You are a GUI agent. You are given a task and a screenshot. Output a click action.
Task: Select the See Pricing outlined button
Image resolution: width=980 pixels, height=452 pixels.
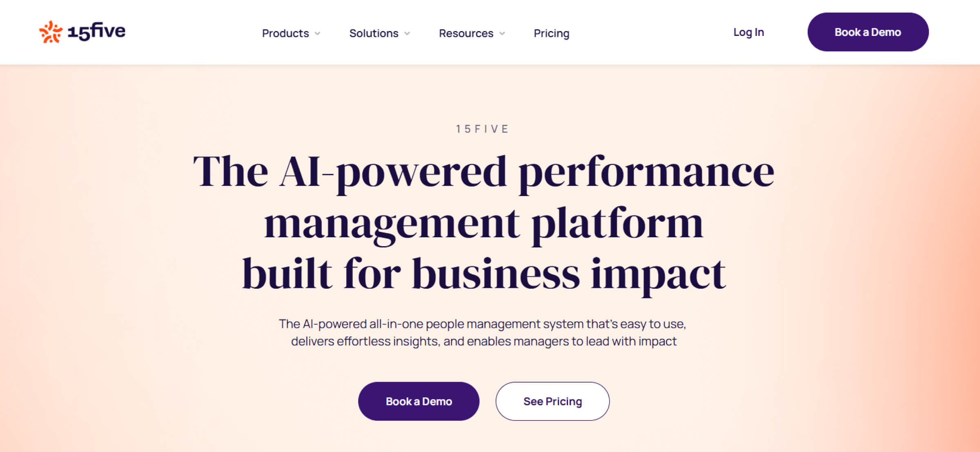pos(552,401)
